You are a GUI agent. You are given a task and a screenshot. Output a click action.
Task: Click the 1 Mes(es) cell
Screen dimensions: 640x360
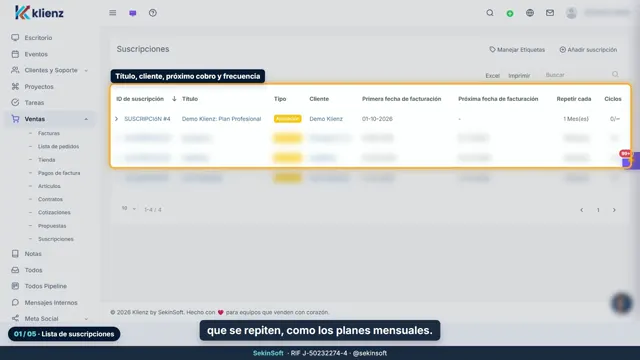pos(576,119)
